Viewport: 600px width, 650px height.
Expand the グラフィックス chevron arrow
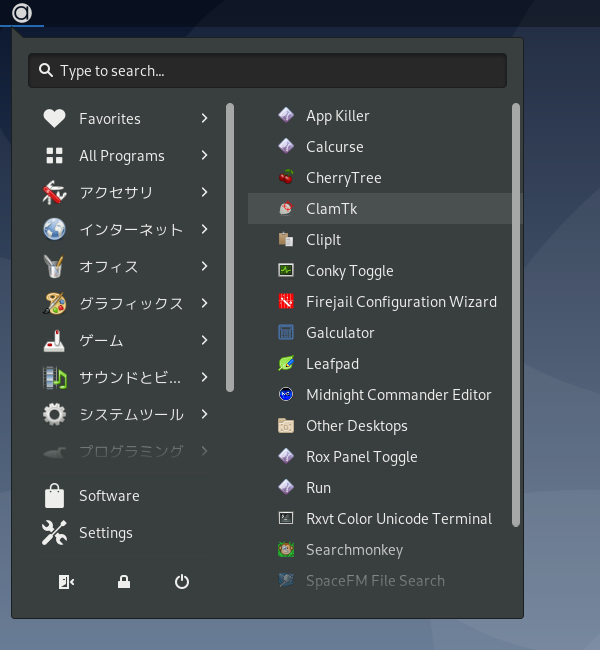pyautogui.click(x=204, y=303)
